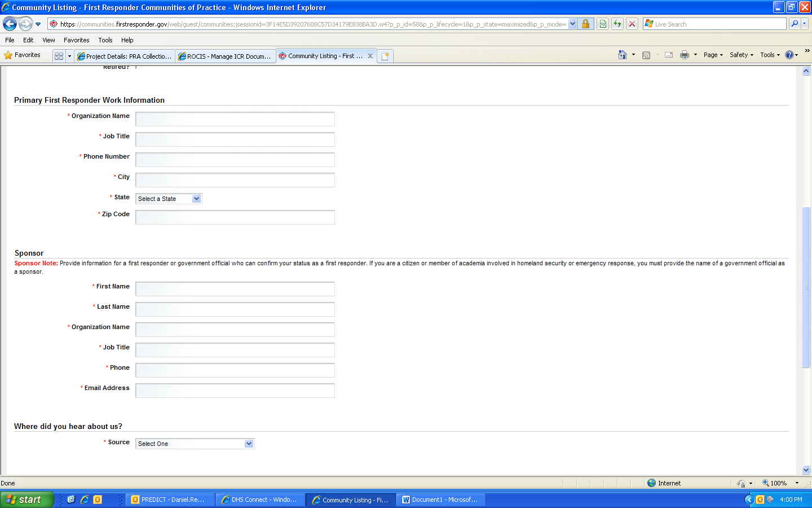Click the security lock icon in address bar
This screenshot has width=812, height=508.
(585, 24)
